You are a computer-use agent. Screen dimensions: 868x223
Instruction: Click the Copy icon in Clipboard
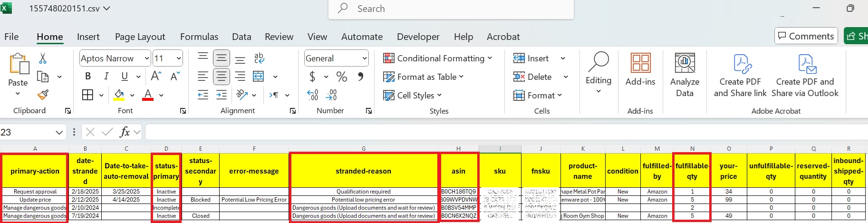[43, 77]
